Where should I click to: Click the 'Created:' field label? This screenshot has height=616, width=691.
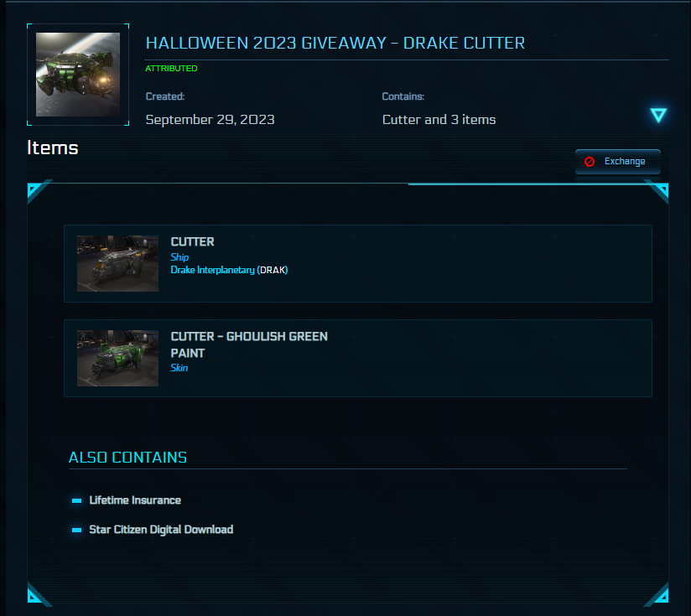point(165,96)
